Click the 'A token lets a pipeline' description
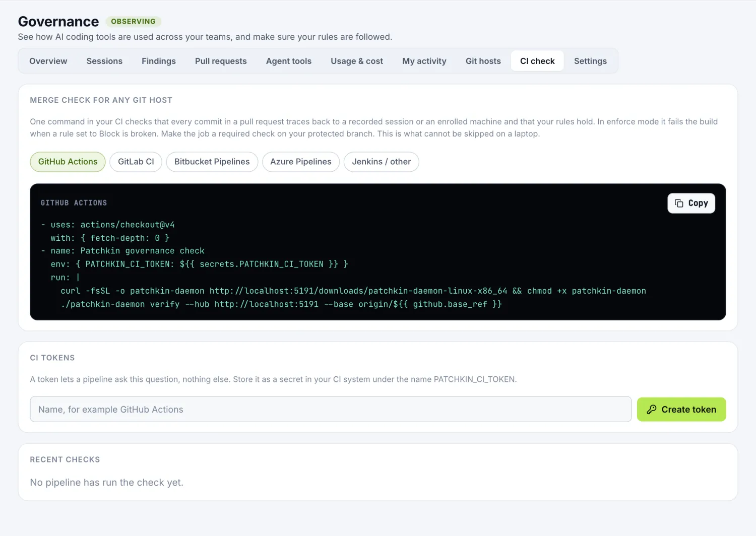756x536 pixels. [x=273, y=379]
